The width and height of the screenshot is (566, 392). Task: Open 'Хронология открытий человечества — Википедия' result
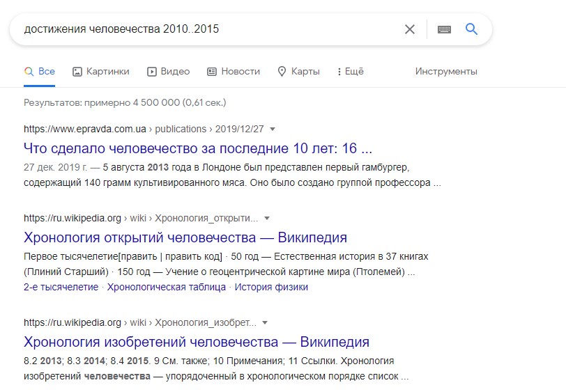pos(185,237)
